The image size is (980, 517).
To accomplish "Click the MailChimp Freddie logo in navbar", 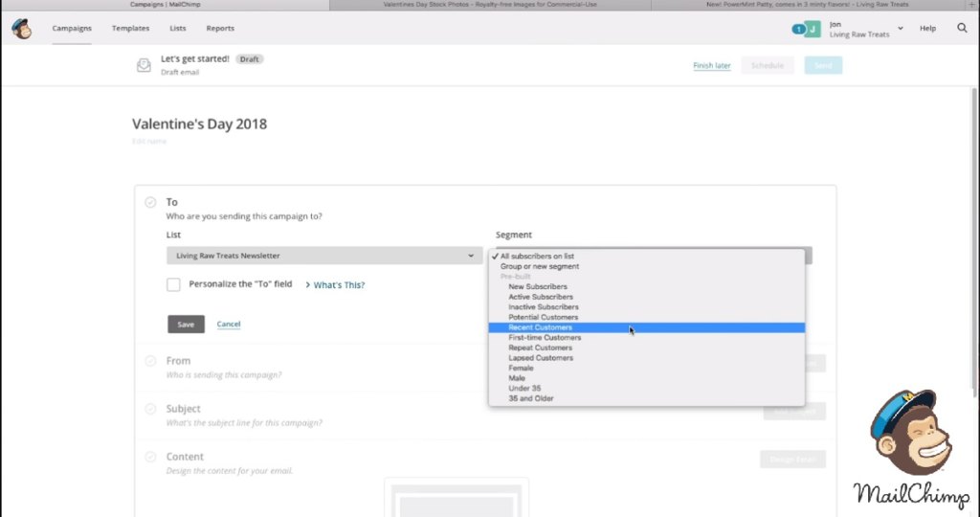I will (x=21, y=28).
